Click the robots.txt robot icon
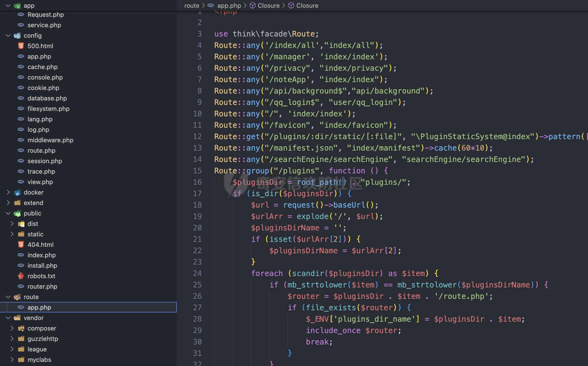Image resolution: width=588 pixels, height=366 pixels. point(21,276)
